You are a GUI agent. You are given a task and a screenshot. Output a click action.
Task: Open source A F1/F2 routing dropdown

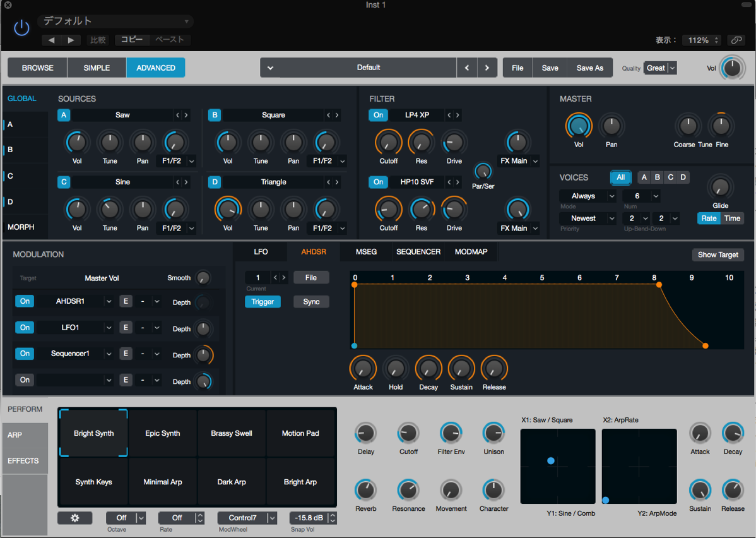tap(176, 160)
